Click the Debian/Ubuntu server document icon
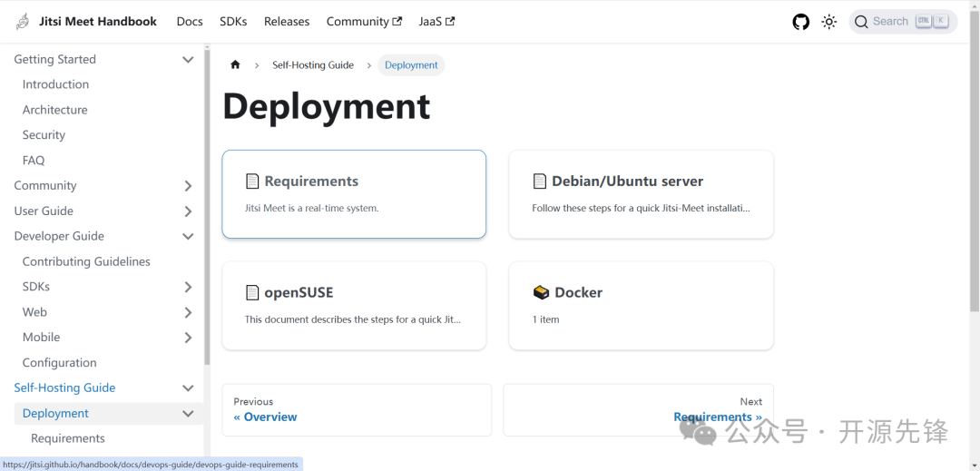Screen dimensions: 980x471 [540, 182]
